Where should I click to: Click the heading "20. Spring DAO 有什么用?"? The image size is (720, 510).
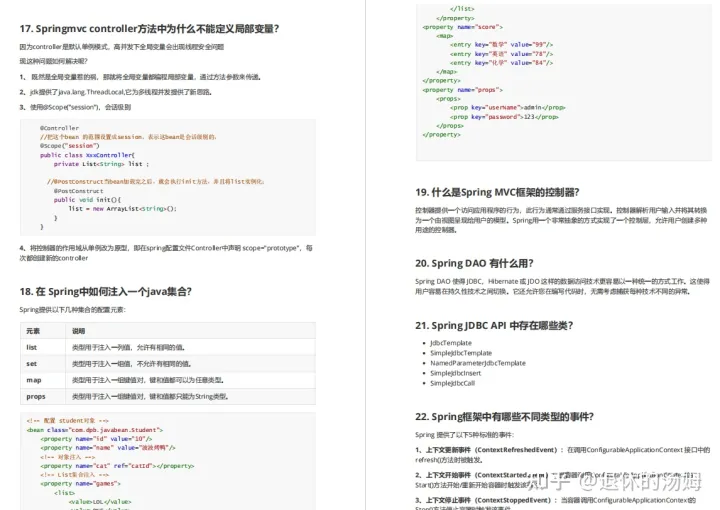click(474, 263)
